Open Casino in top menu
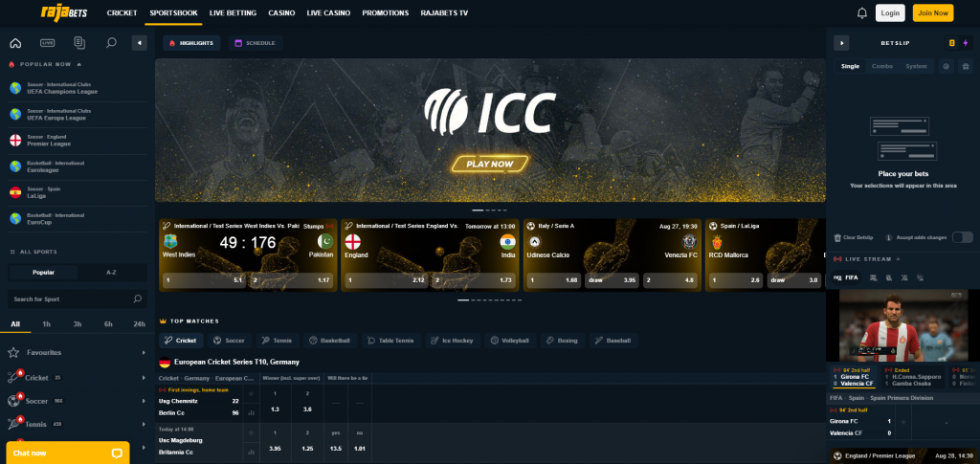The width and height of the screenshot is (980, 464). (281, 13)
